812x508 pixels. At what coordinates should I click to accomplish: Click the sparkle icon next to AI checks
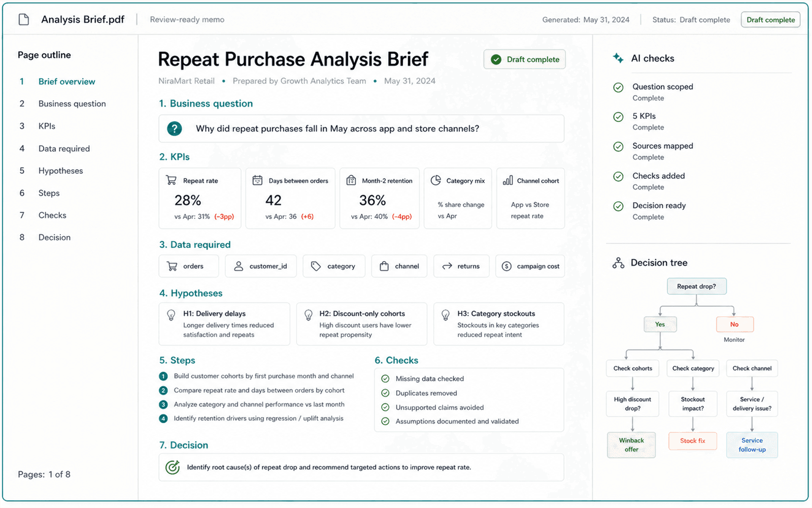pyautogui.click(x=618, y=58)
